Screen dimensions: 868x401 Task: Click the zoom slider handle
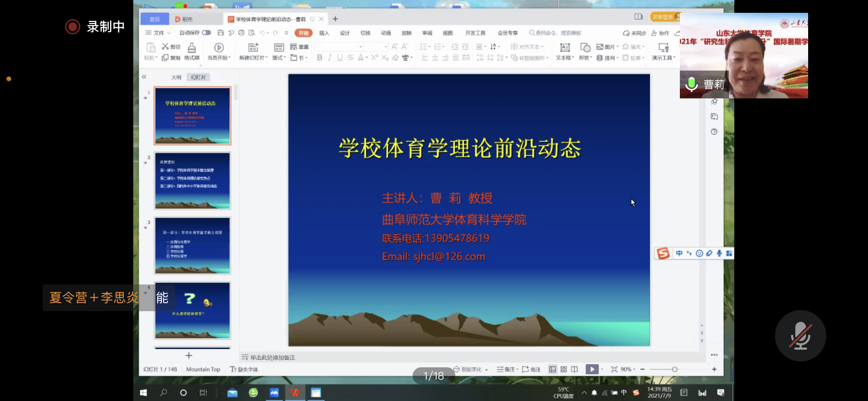tap(675, 369)
